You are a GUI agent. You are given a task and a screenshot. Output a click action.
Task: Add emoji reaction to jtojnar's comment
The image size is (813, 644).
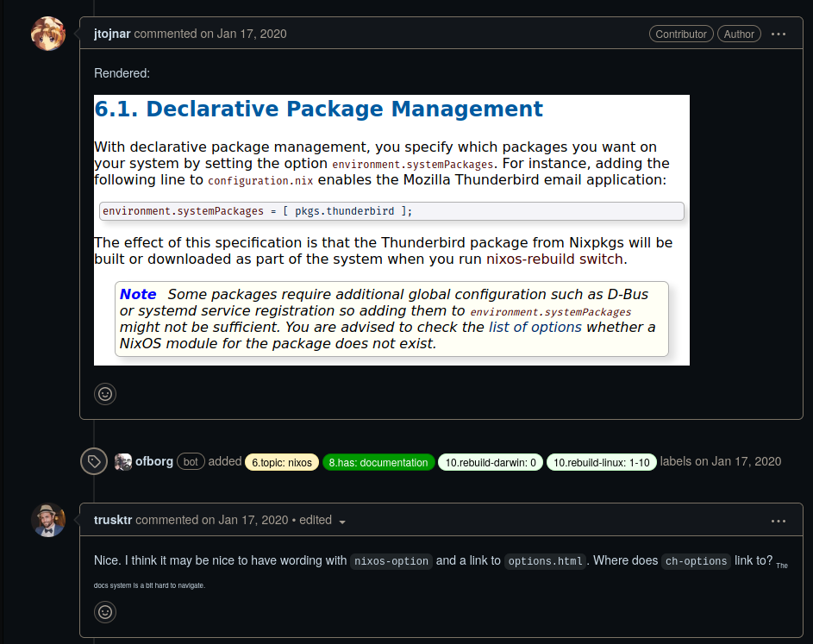tap(105, 394)
